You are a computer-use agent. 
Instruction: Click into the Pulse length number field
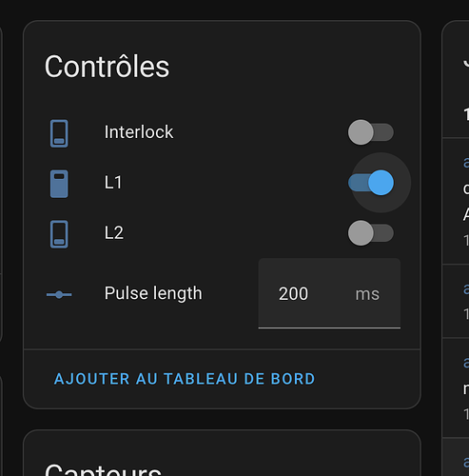[329, 293]
